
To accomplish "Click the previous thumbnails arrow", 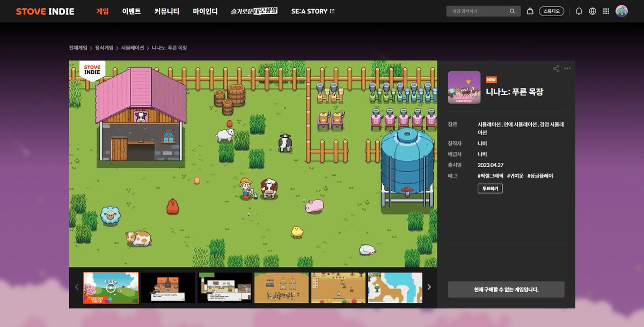I will (x=77, y=287).
